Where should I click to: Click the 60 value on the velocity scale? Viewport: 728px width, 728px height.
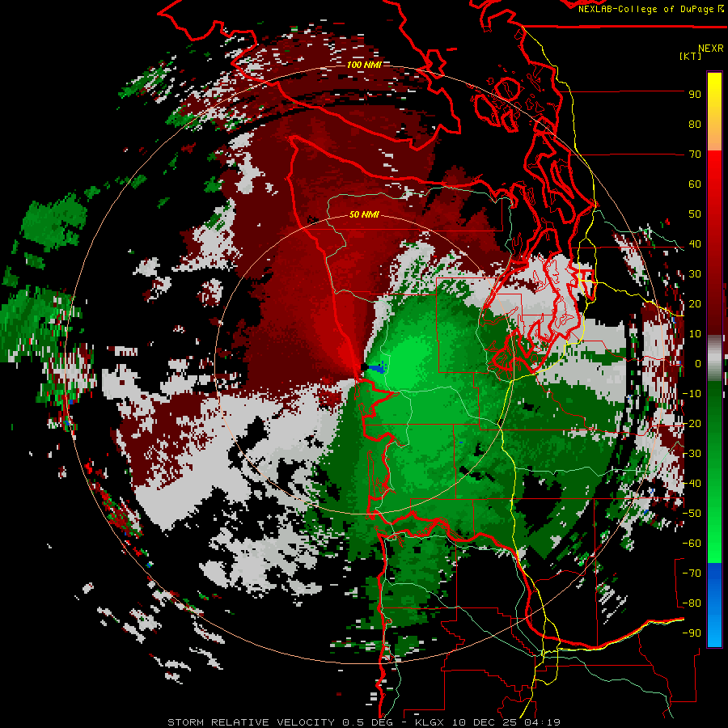point(695,184)
